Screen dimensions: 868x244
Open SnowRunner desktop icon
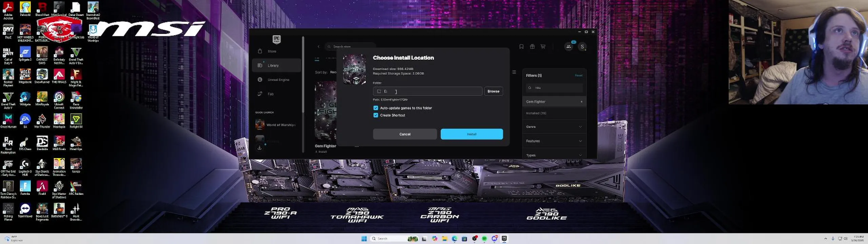tap(42, 76)
